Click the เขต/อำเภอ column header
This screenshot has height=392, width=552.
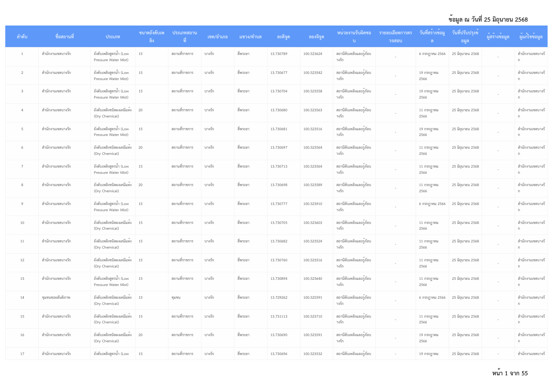click(218, 37)
